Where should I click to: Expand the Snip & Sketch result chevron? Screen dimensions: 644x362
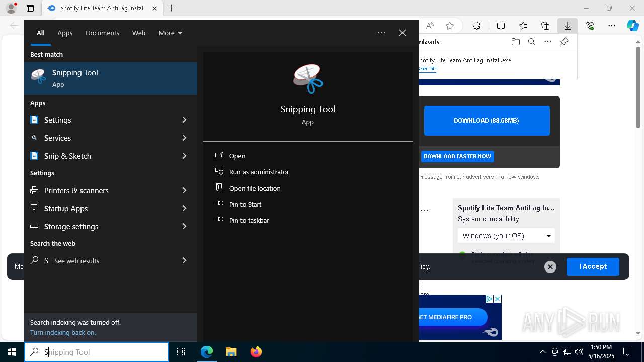pos(184,156)
